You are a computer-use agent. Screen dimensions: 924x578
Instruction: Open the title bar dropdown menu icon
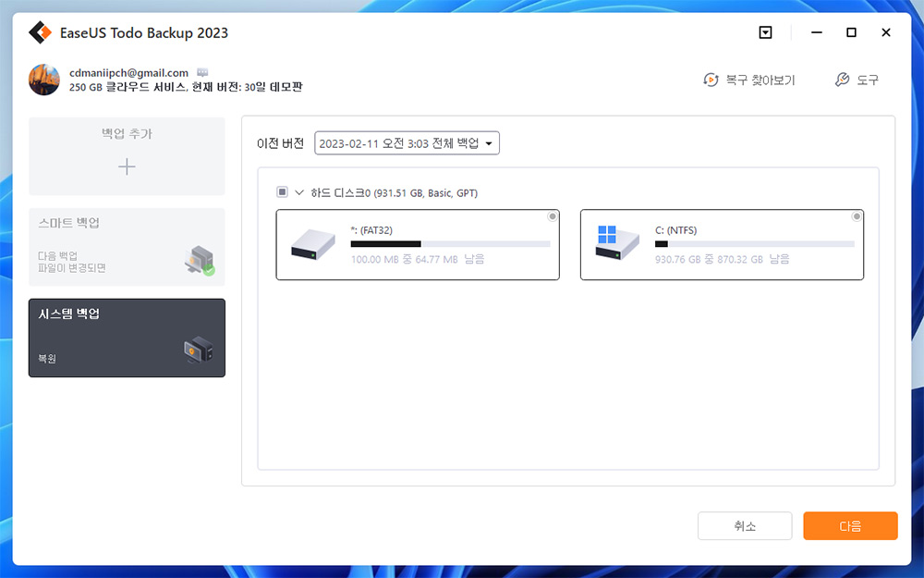(765, 32)
